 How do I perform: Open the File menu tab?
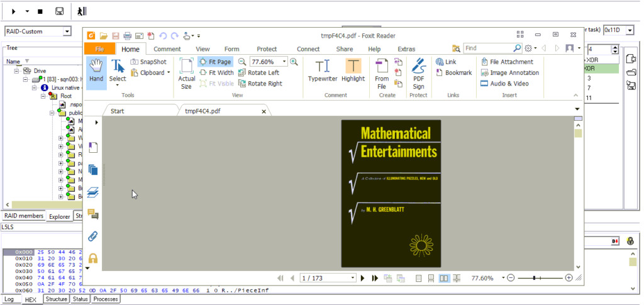coord(99,49)
